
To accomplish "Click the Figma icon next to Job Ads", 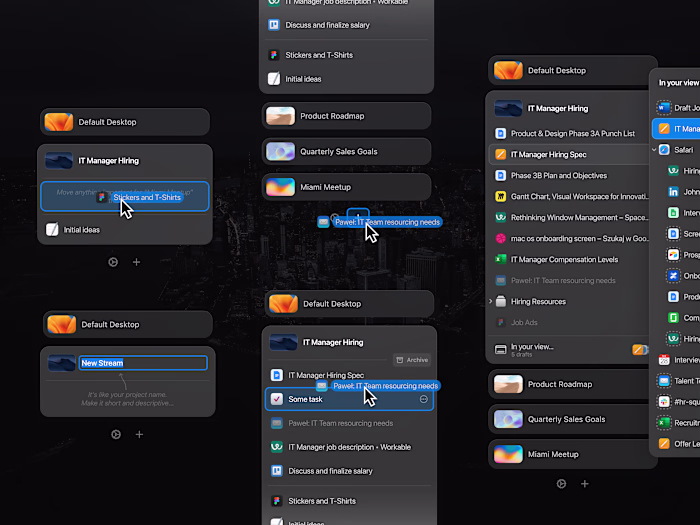I will (x=501, y=322).
